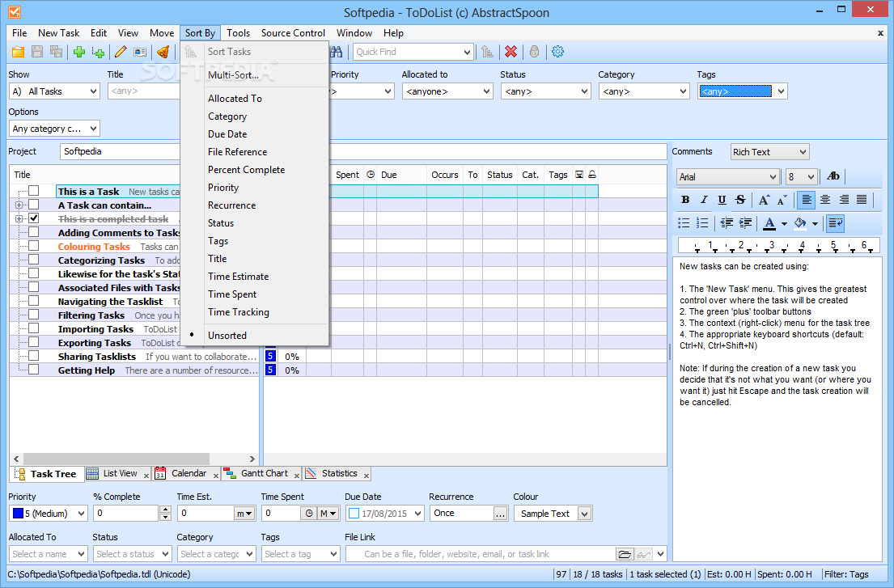
Task: Decrease indent in comments toolbar
Action: click(727, 222)
